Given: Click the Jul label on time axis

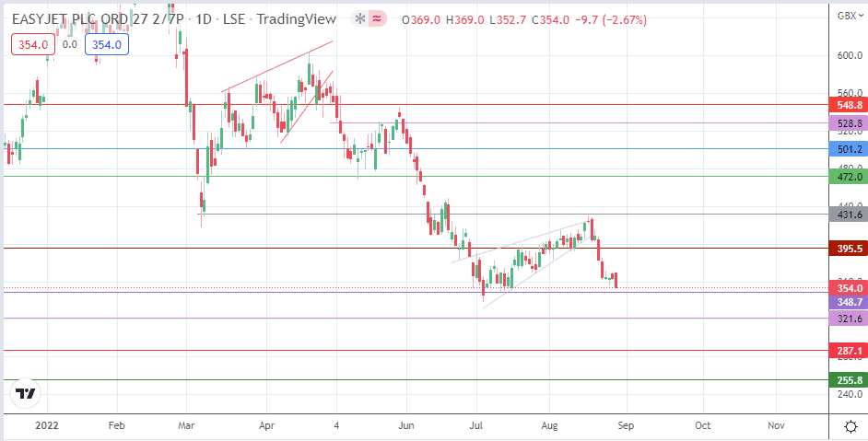Looking at the screenshot, I should (476, 425).
